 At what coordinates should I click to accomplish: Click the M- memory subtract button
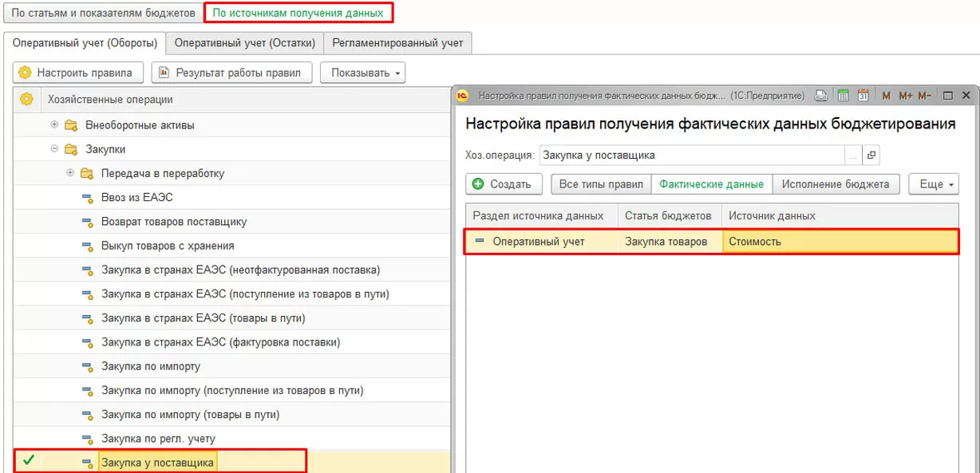[x=924, y=96]
